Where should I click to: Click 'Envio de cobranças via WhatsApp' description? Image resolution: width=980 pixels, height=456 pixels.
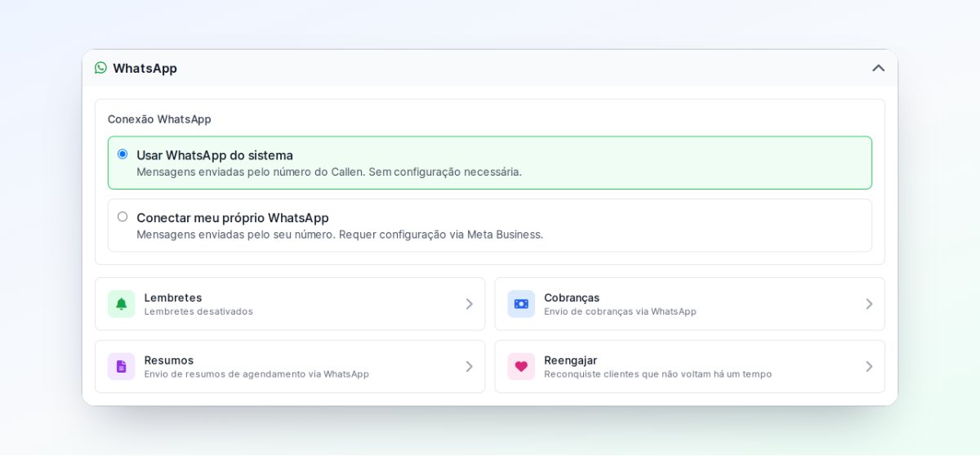[621, 311]
